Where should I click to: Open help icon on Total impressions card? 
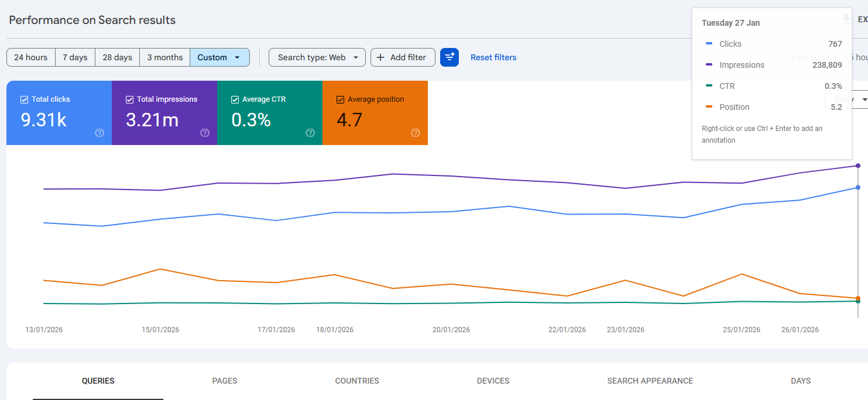[205, 133]
